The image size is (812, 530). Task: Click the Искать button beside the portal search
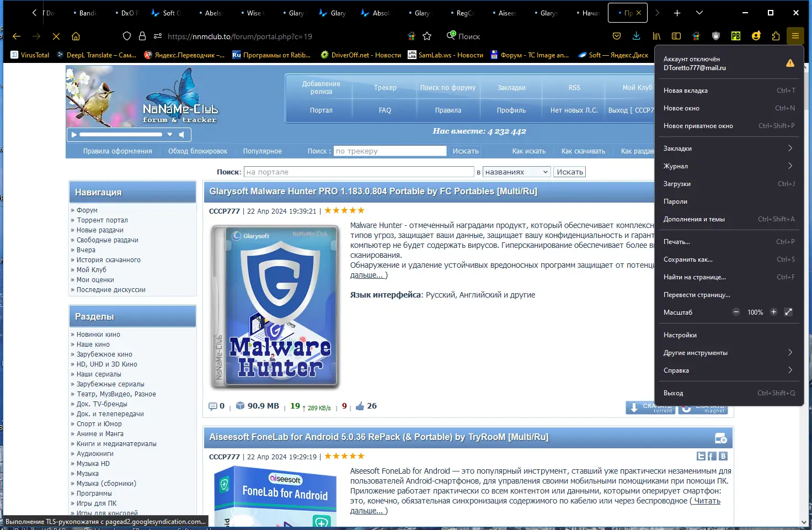pos(569,172)
